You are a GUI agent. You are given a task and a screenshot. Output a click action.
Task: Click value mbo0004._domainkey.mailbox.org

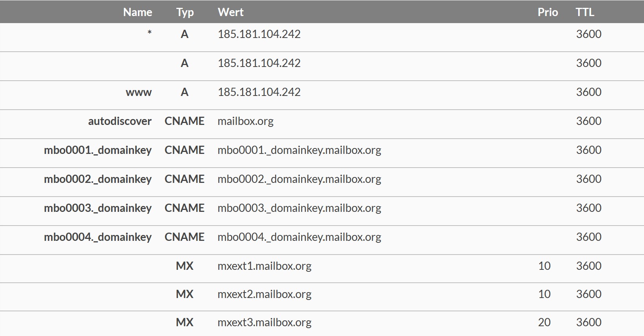coord(299,237)
